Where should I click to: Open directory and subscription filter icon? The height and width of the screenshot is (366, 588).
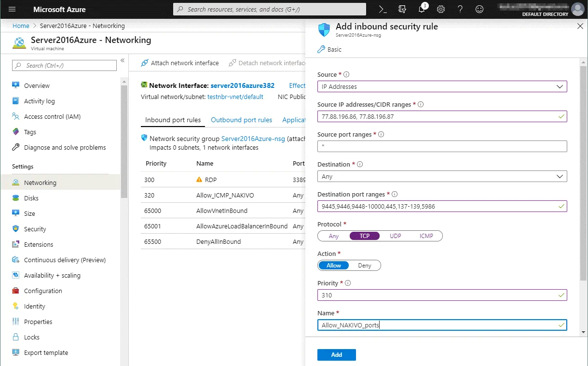[x=402, y=9]
